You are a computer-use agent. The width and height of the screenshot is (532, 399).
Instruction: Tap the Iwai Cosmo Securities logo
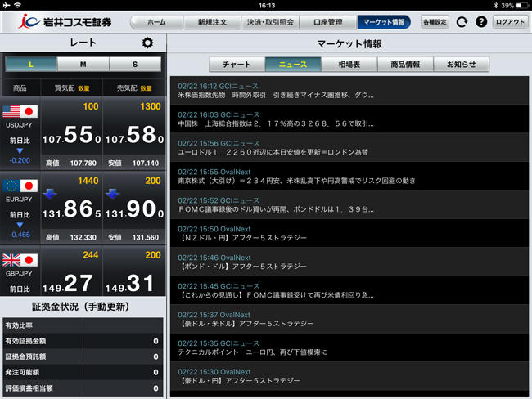[x=65, y=22]
